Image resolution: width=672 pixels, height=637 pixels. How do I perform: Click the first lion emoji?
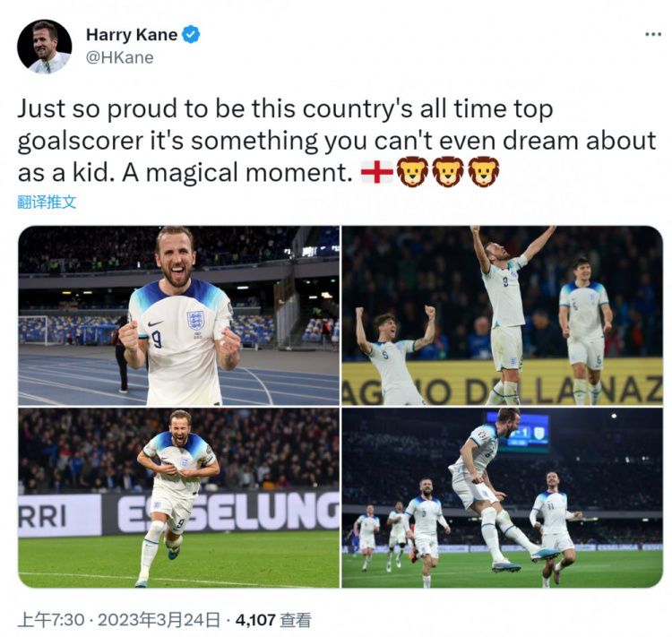tap(412, 171)
